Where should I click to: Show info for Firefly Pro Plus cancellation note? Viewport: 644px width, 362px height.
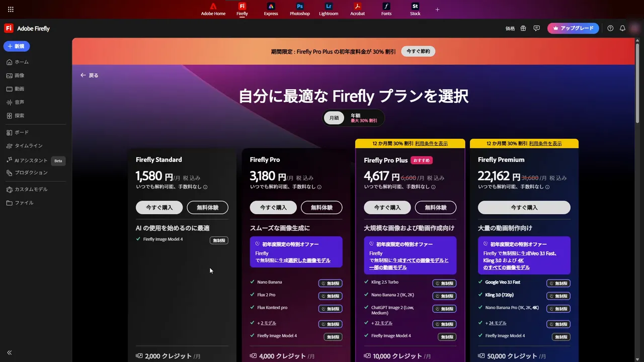coord(433,187)
